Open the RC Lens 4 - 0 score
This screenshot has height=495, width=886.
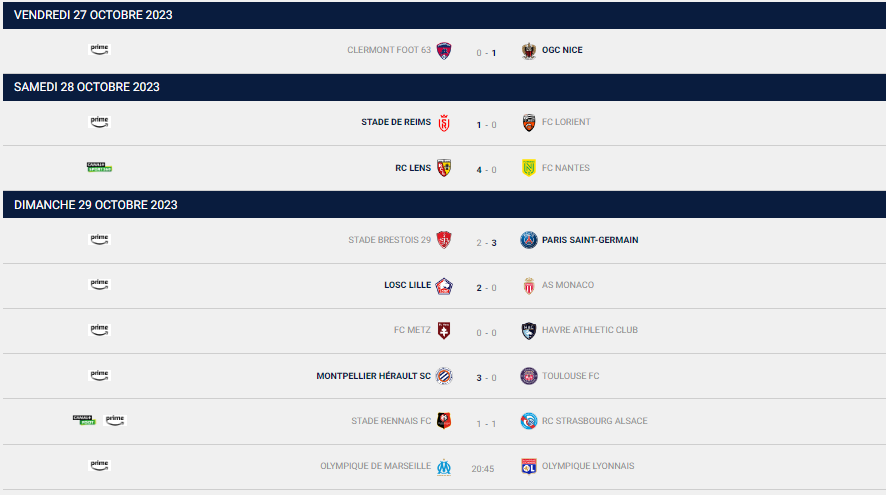pos(487,170)
